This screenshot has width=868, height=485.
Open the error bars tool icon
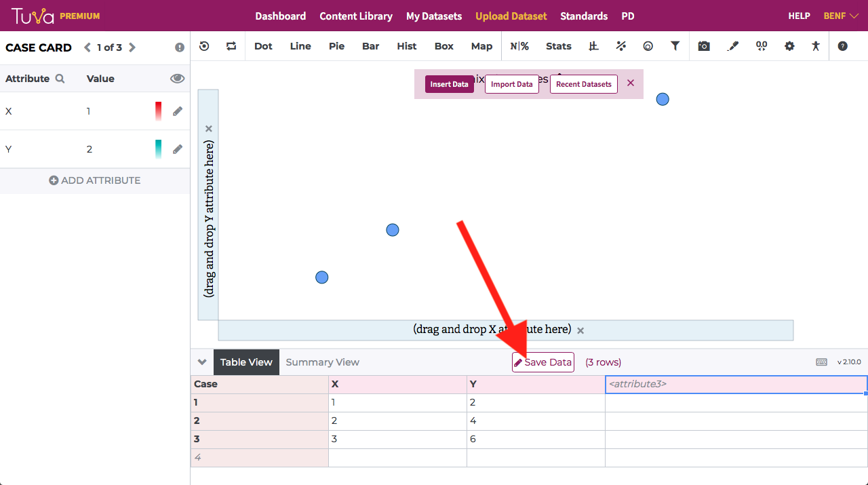coord(593,46)
